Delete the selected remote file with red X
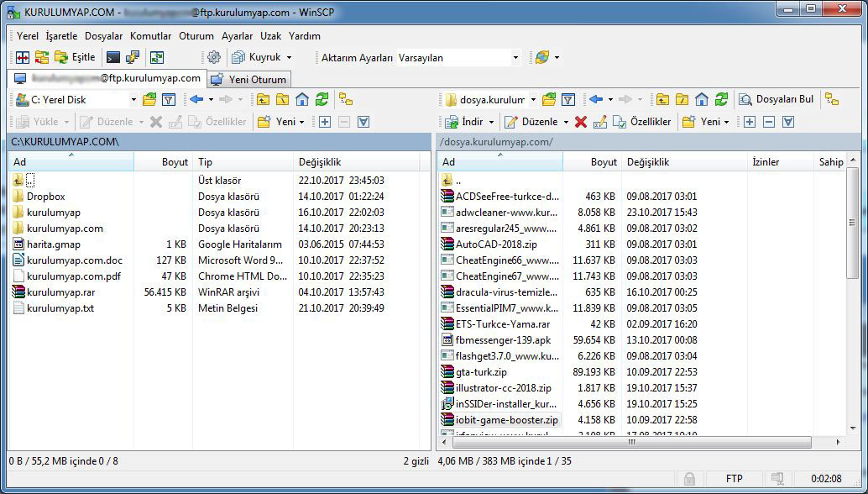The height and width of the screenshot is (494, 868). point(581,122)
